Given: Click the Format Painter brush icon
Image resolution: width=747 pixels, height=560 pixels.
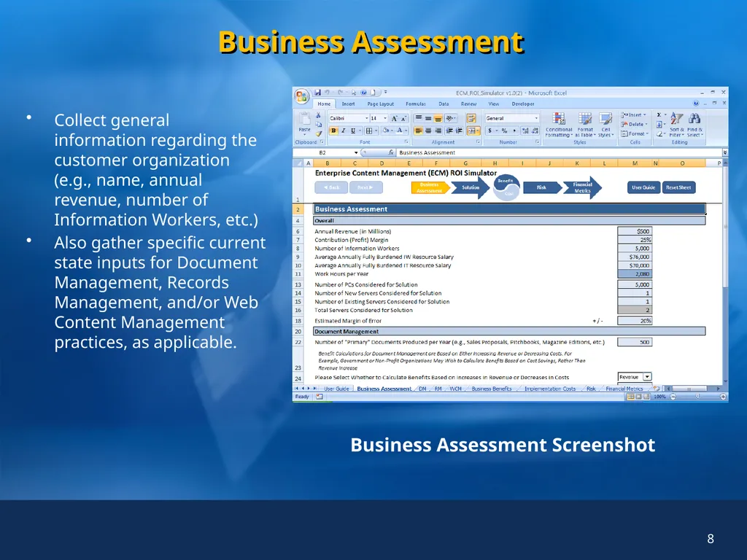Looking at the screenshot, I should (318, 133).
